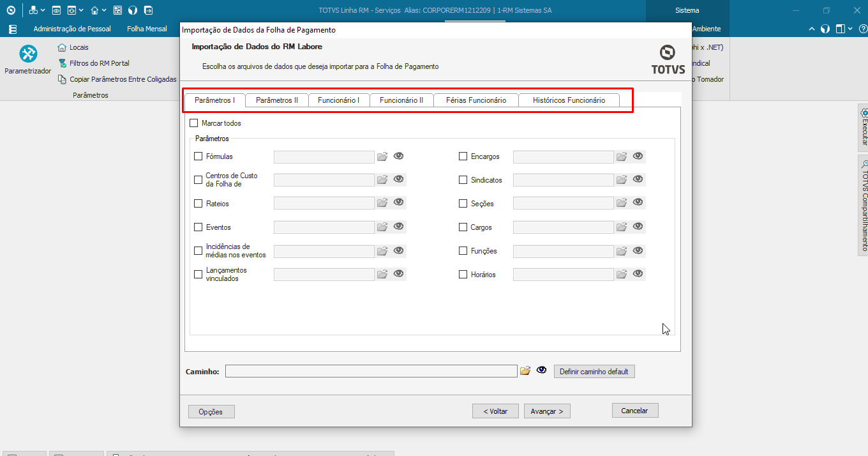Preview the Horários file with its eye icon
868x456 pixels.
638,274
